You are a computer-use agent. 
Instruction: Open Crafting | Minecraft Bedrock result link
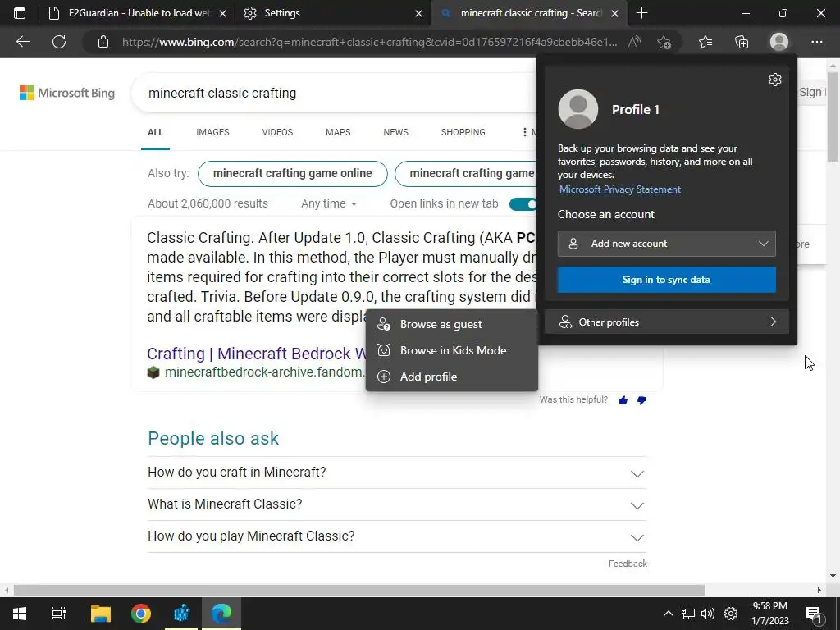(257, 354)
